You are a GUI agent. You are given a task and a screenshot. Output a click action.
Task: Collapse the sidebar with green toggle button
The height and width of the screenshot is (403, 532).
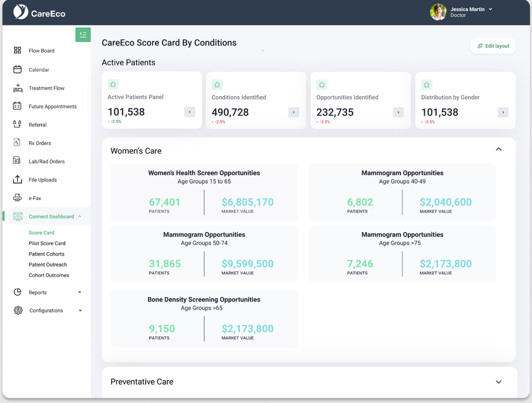[83, 35]
